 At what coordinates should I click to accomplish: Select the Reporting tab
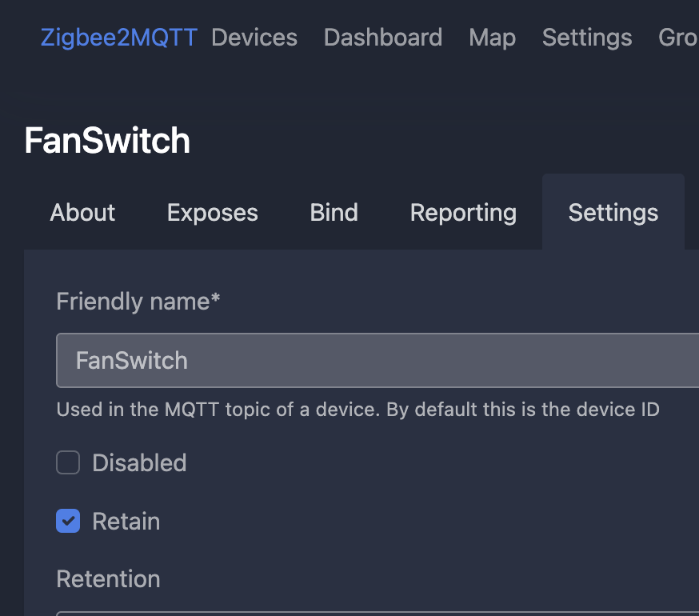coord(463,213)
